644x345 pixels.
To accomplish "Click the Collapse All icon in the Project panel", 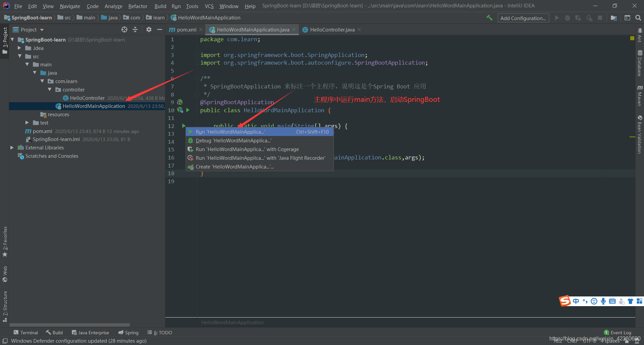I will [x=135, y=29].
